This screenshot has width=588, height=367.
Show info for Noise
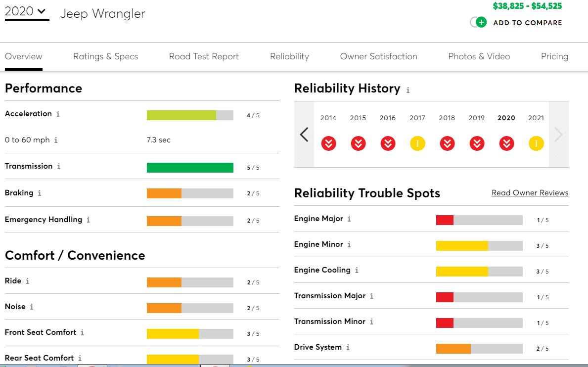click(x=32, y=307)
